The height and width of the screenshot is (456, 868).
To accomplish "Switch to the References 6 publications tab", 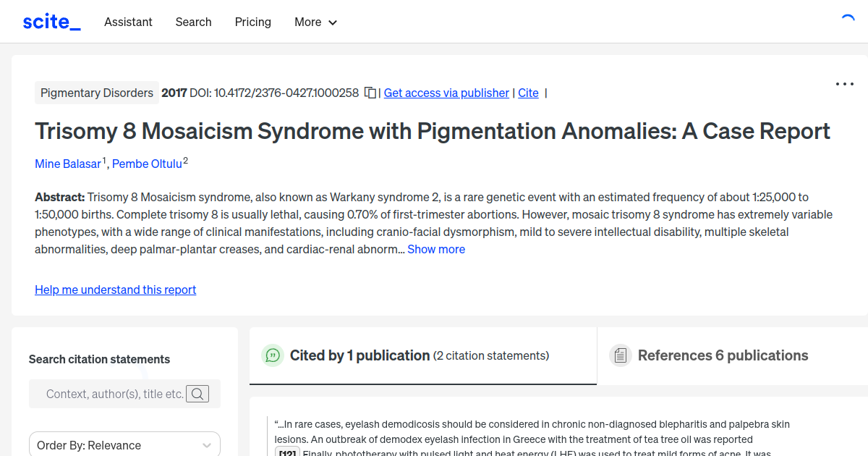I will click(x=723, y=355).
